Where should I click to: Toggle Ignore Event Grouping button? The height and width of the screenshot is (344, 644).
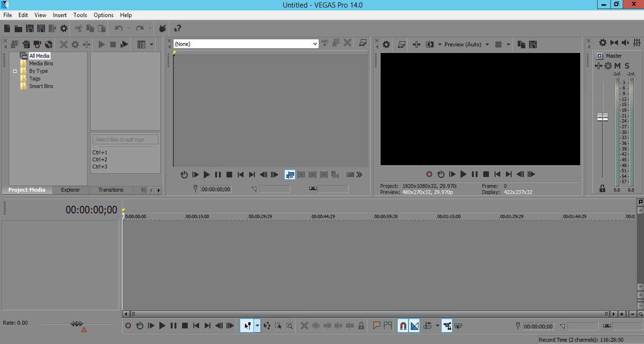coord(458,326)
